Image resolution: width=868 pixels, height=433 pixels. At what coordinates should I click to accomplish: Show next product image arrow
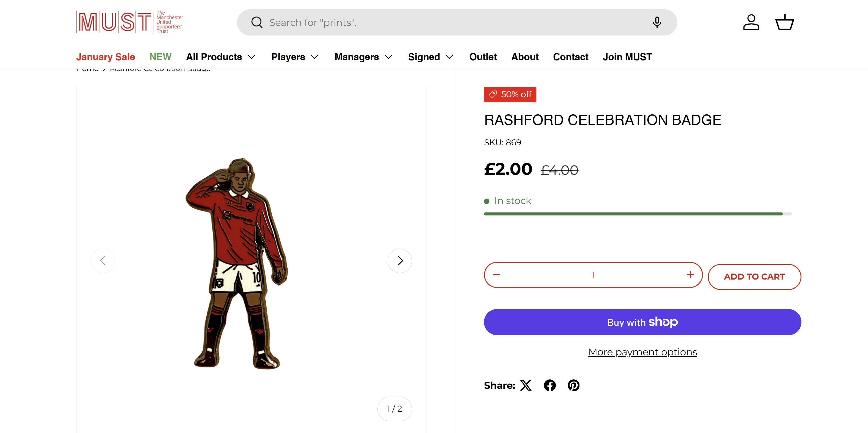(x=400, y=261)
